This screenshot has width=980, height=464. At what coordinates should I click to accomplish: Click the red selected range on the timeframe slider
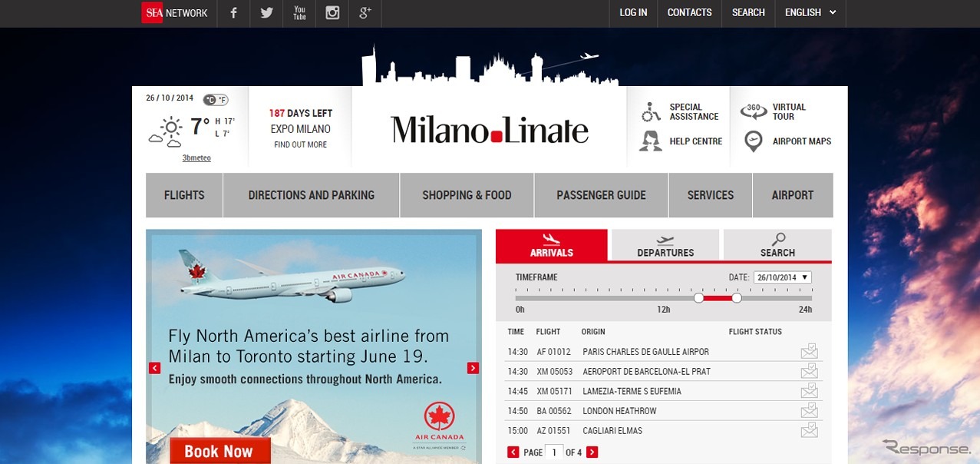click(x=718, y=297)
